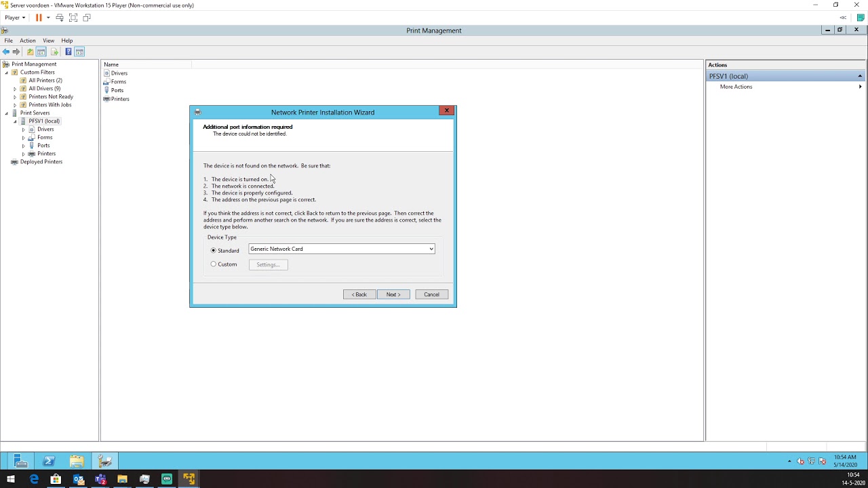Cancel the Network Printer Installation Wizard
This screenshot has height=488, width=868.
coord(432,294)
